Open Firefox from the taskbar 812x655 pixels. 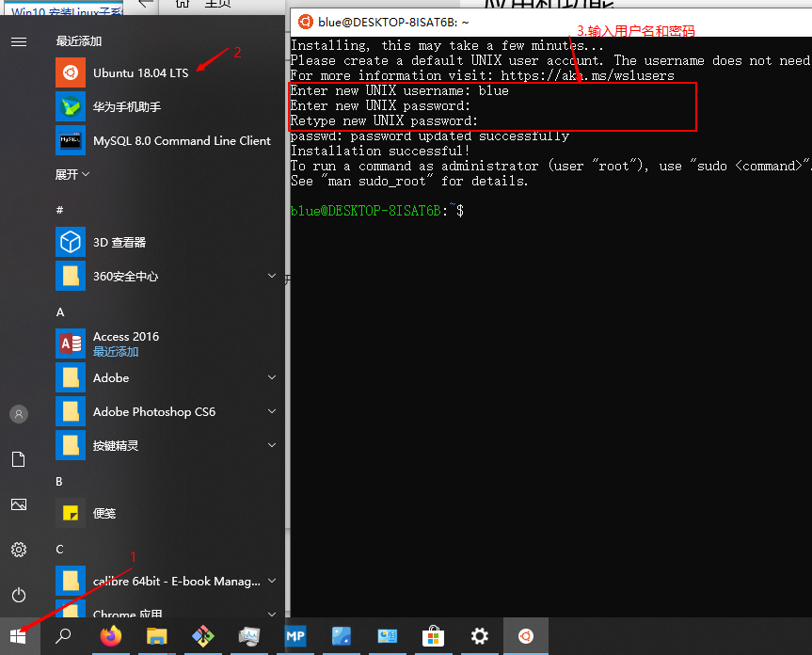110,636
